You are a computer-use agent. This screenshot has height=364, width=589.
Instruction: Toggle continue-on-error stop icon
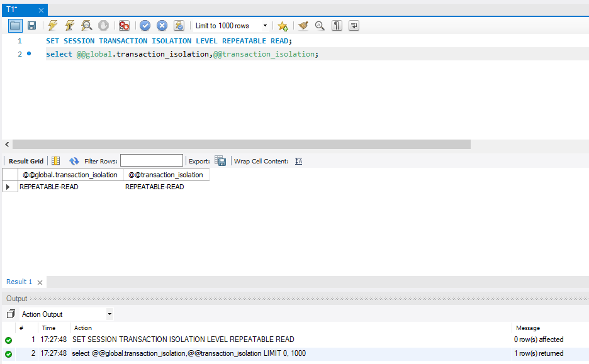click(124, 26)
